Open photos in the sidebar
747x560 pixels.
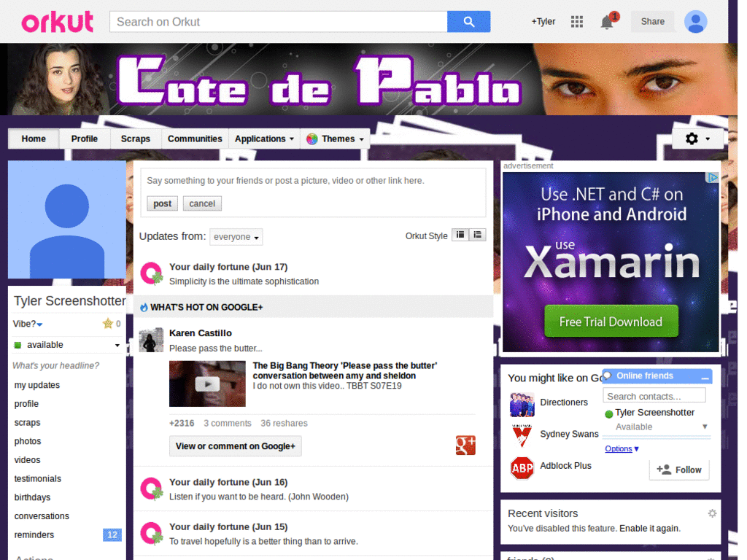click(28, 441)
